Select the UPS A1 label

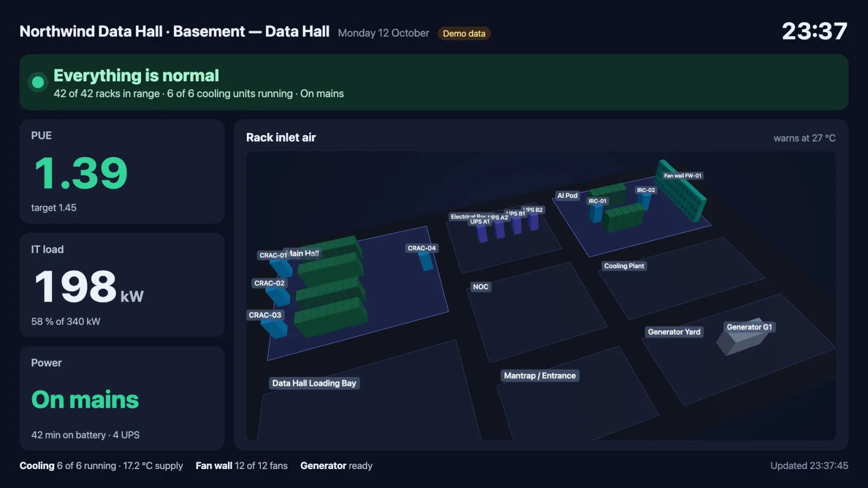tap(480, 222)
